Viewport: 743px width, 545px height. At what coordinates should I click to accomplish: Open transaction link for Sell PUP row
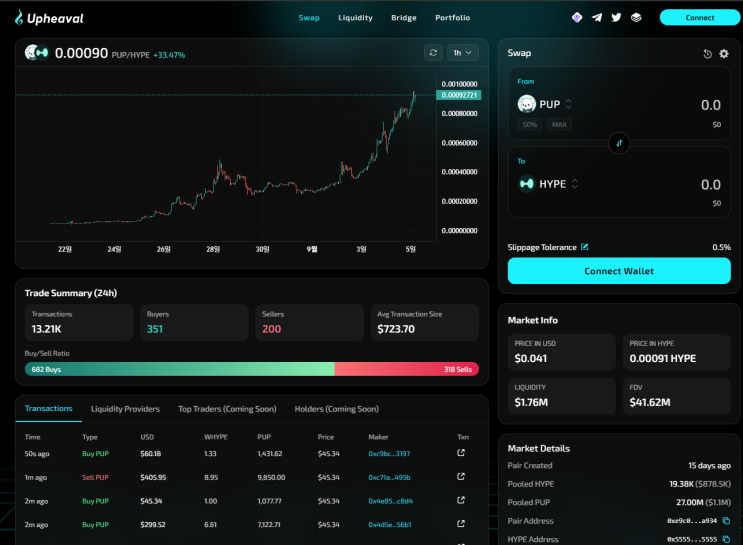[461, 476]
